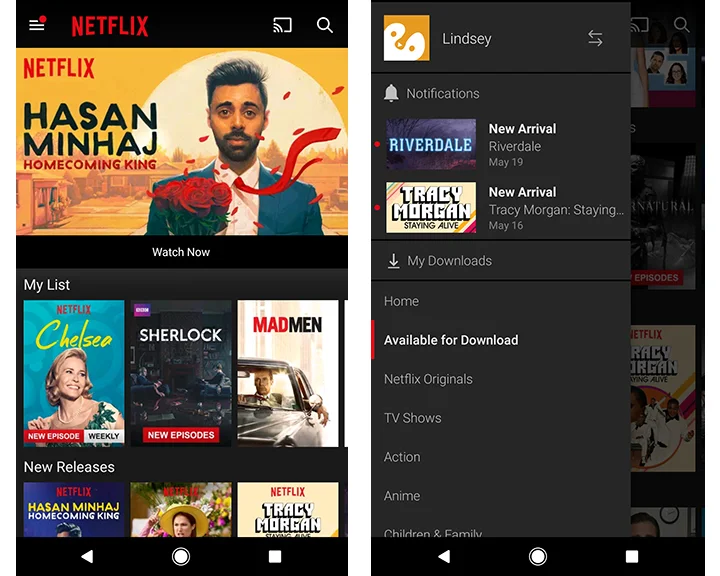The width and height of the screenshot is (720, 576).
Task: Open Chelsea in My List
Action: click(74, 373)
